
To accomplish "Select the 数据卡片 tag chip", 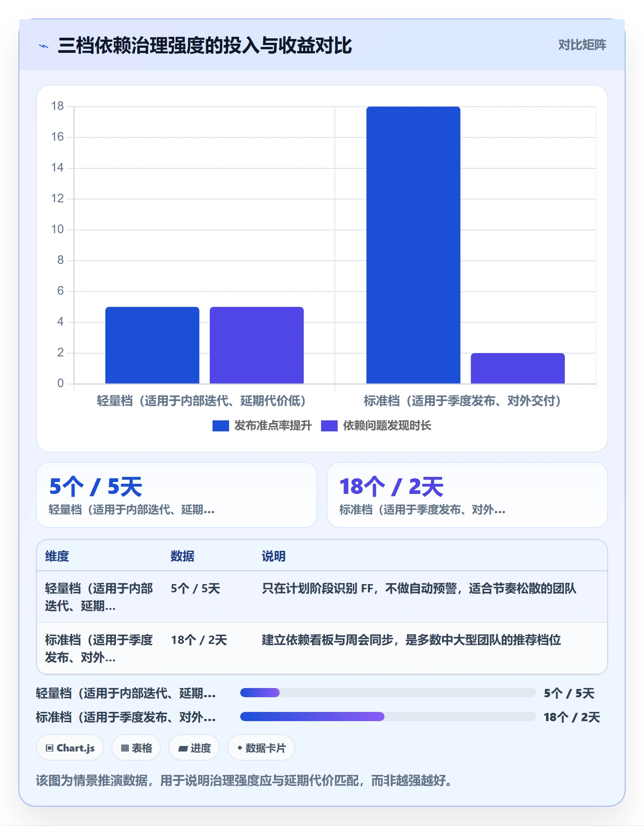I will tap(261, 748).
